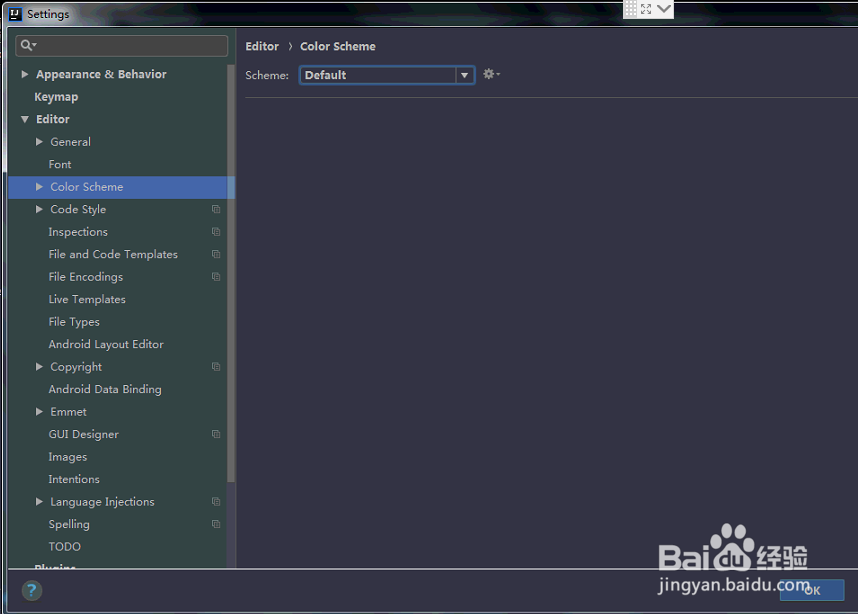The image size is (858, 614).
Task: Click project-level icon beside Language Injections
Action: point(216,501)
